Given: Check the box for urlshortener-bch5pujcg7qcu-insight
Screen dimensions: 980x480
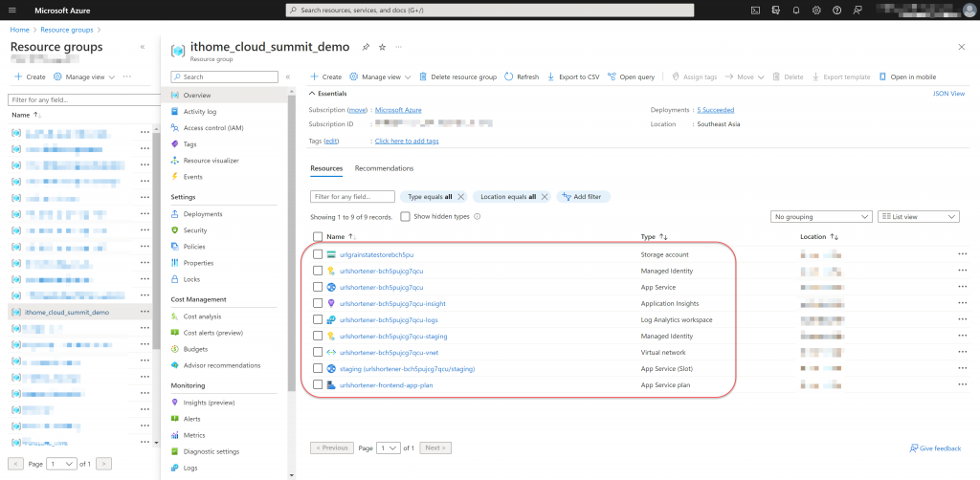Looking at the screenshot, I should (318, 303).
